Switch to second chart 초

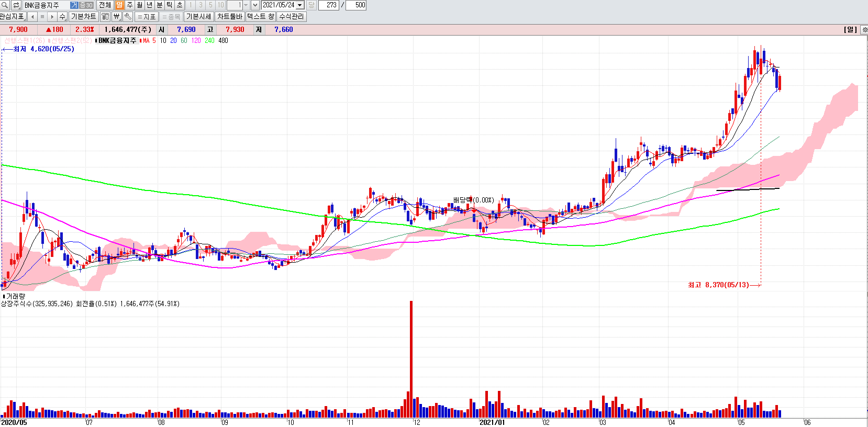click(x=179, y=5)
